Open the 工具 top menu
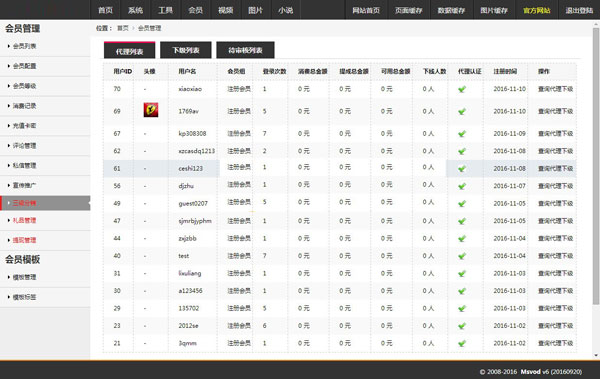The width and height of the screenshot is (600, 379). tap(165, 10)
